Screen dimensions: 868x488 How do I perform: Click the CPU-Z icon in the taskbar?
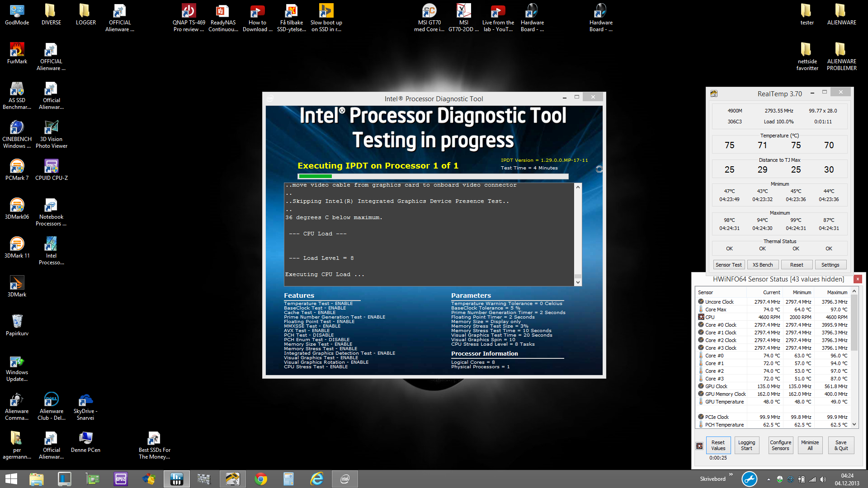(121, 479)
